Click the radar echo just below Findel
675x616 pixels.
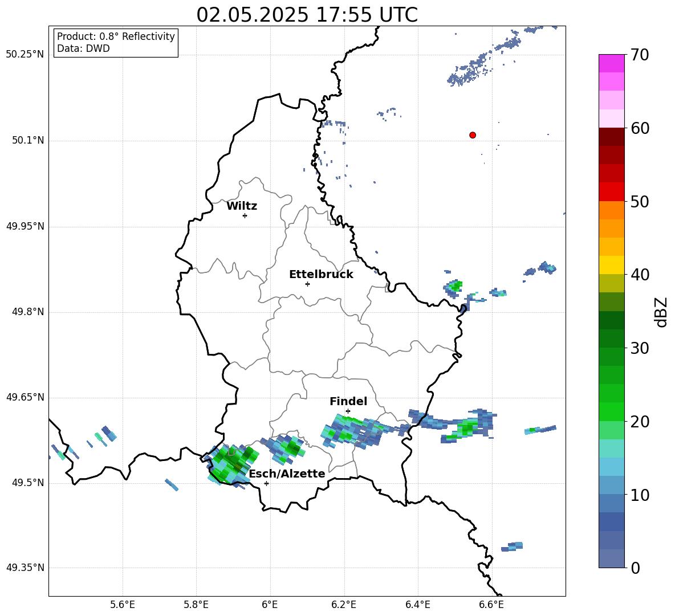point(353,431)
